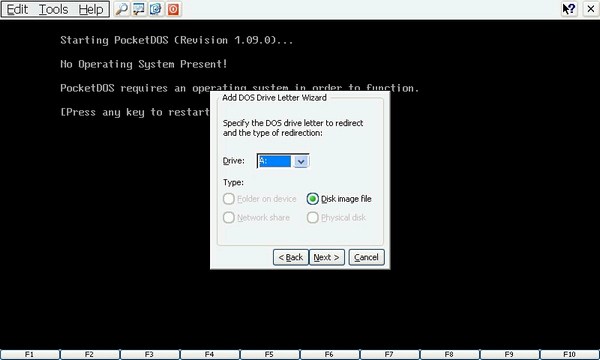The height and width of the screenshot is (360, 600).
Task: Click the Next button in the wizard
Action: [x=326, y=257]
